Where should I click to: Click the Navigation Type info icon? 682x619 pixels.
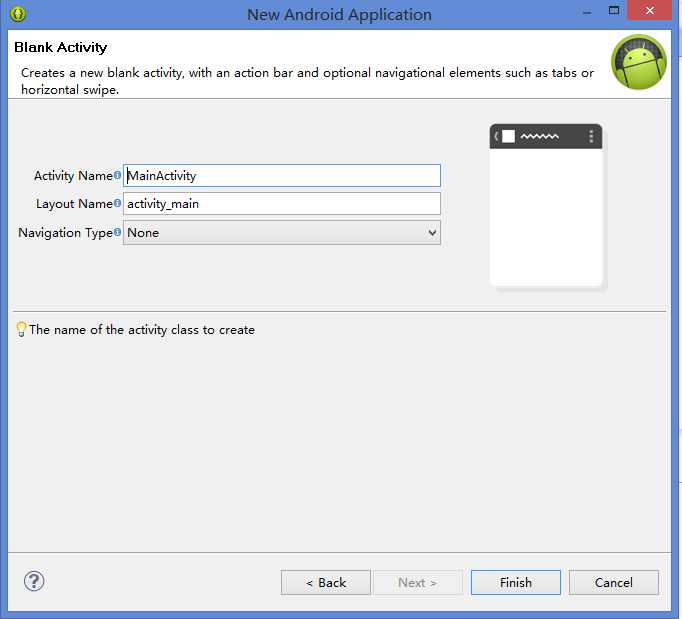coord(117,232)
